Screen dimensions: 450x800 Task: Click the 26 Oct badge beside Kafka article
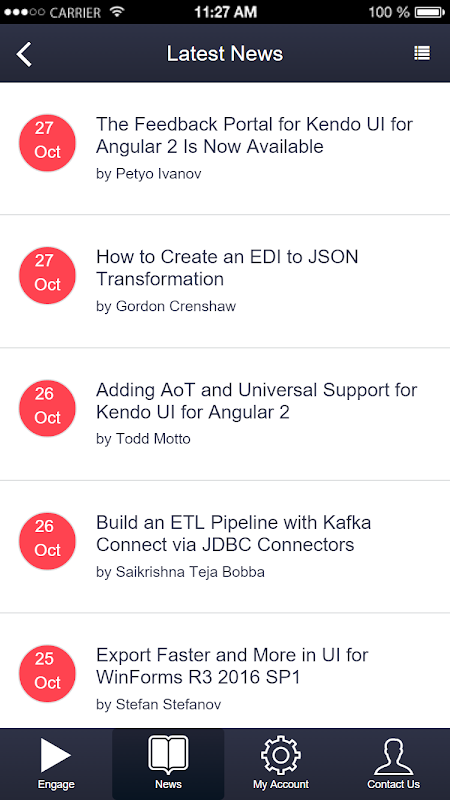47,541
